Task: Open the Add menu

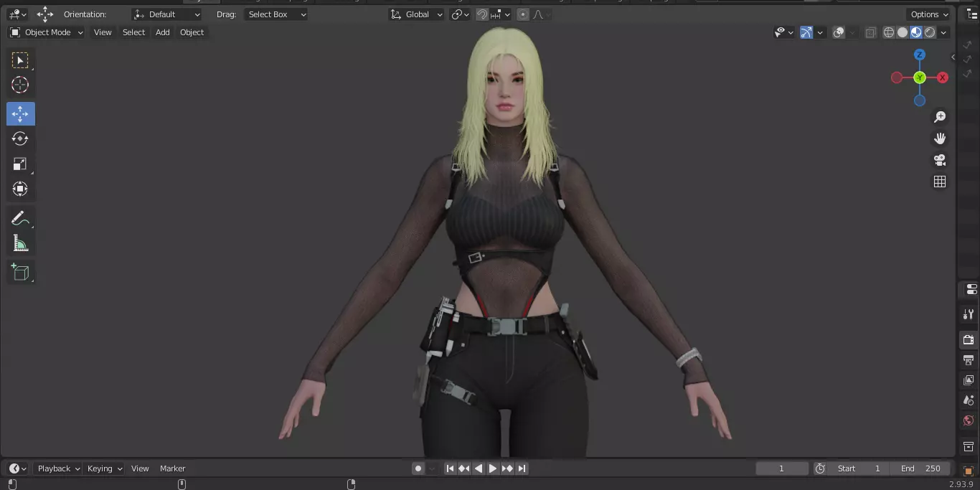Action: [x=163, y=32]
